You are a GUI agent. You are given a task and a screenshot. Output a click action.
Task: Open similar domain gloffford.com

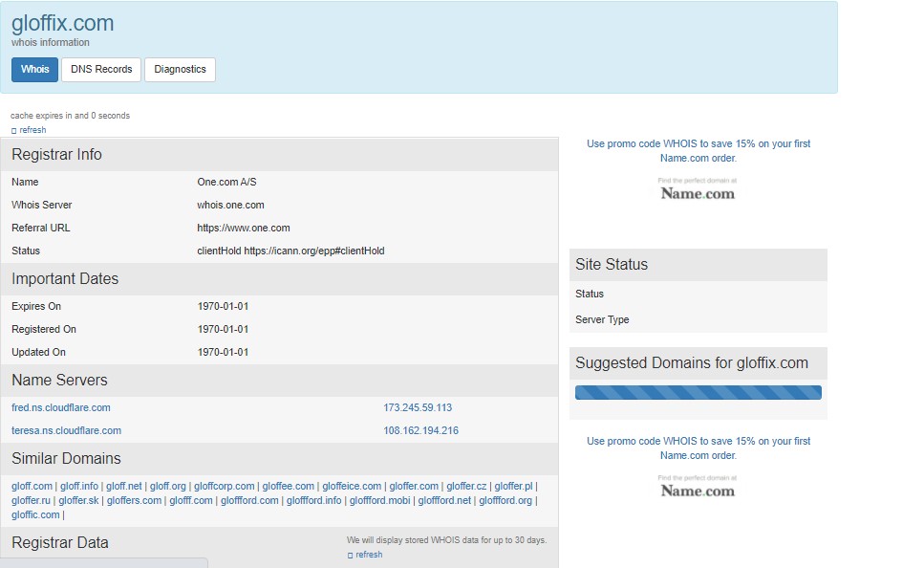tap(249, 500)
